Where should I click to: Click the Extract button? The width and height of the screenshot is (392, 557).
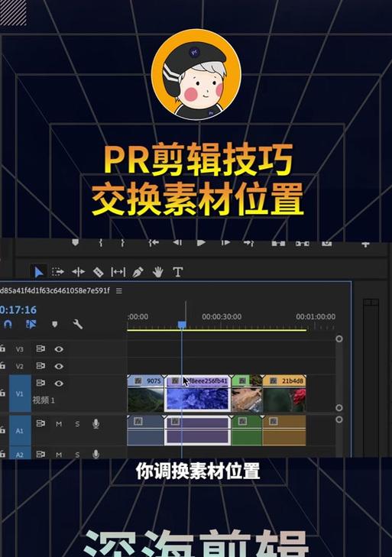[302, 243]
